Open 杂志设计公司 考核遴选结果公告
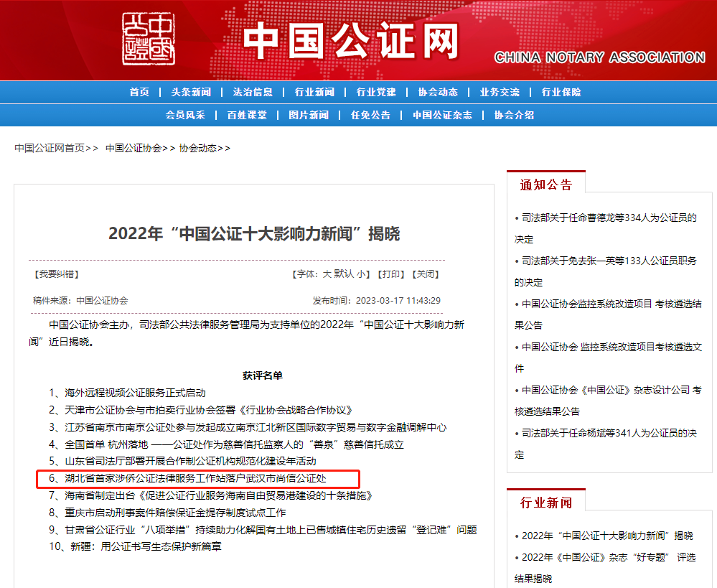Screen dimensions: 717x588 (x=608, y=401)
